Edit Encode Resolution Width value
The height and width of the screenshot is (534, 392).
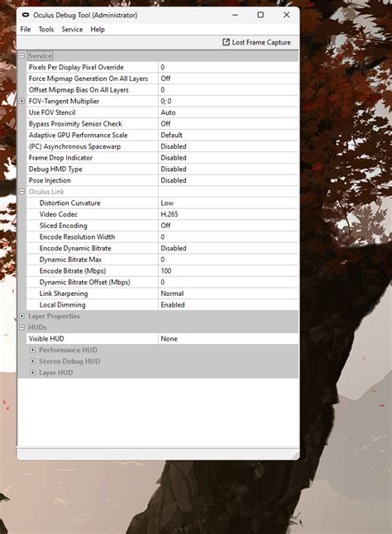(228, 236)
